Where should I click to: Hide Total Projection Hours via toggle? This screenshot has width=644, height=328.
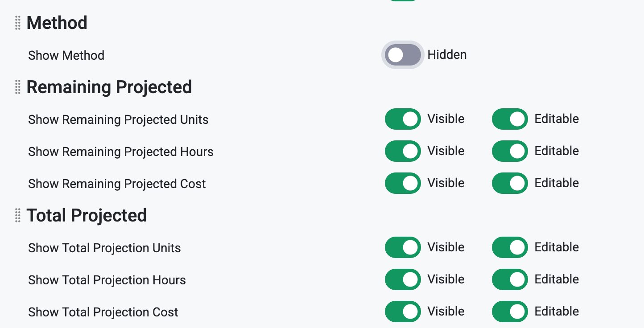[403, 279]
